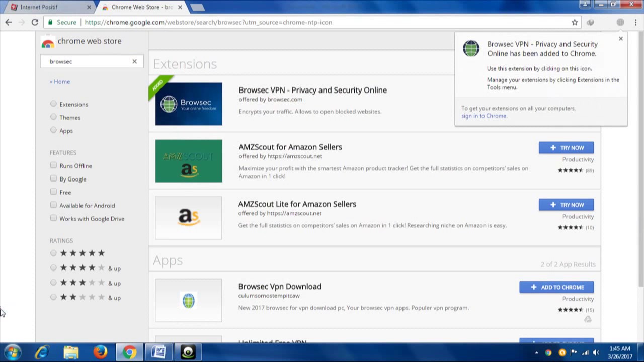The width and height of the screenshot is (644, 362).
Task: Clear the browsec search text
Action: click(x=134, y=61)
